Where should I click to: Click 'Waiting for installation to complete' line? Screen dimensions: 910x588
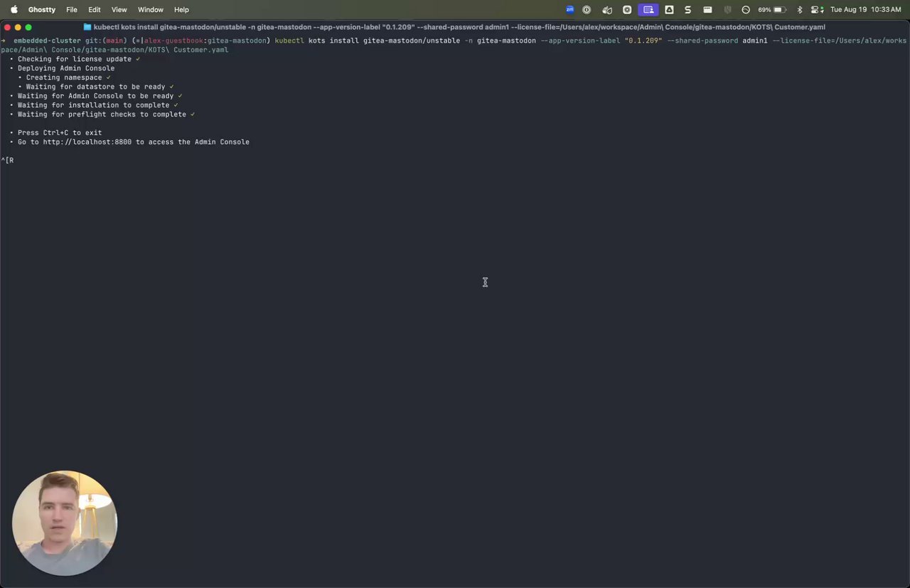pos(94,105)
